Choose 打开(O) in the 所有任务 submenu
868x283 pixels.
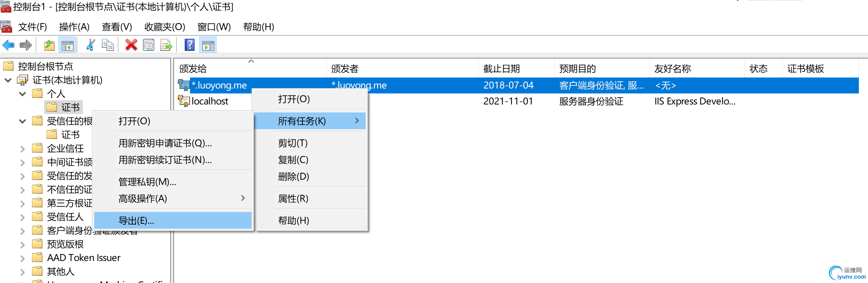[173, 121]
